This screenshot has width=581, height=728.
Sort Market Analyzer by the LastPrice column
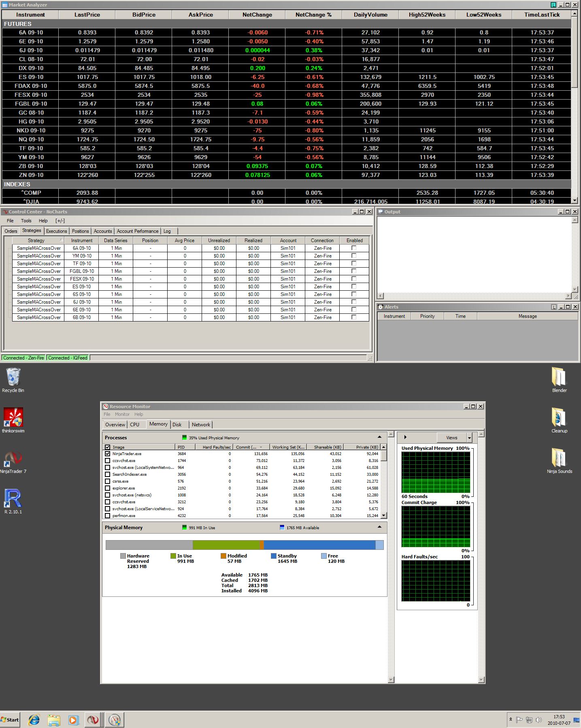tap(87, 15)
